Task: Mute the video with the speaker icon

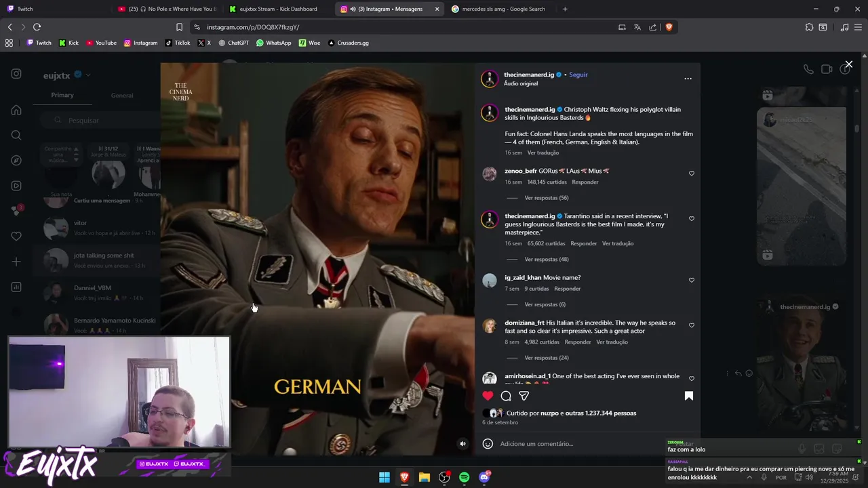Action: coord(462,444)
